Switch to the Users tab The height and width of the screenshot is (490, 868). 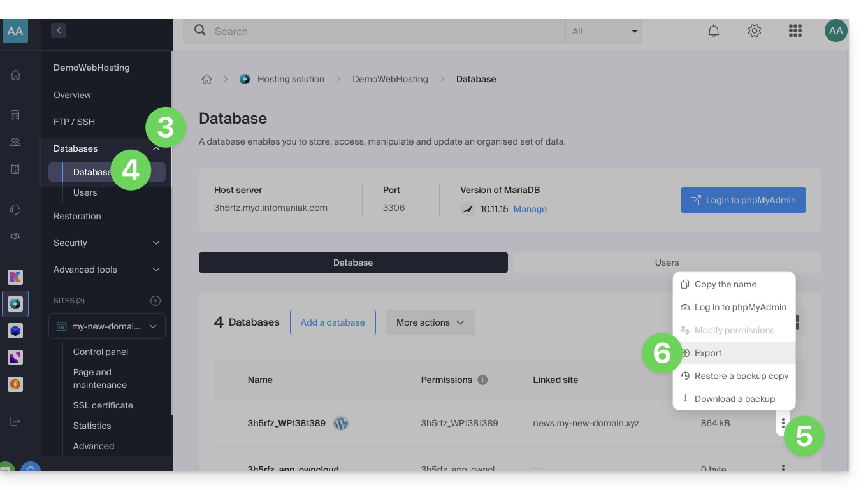(667, 263)
